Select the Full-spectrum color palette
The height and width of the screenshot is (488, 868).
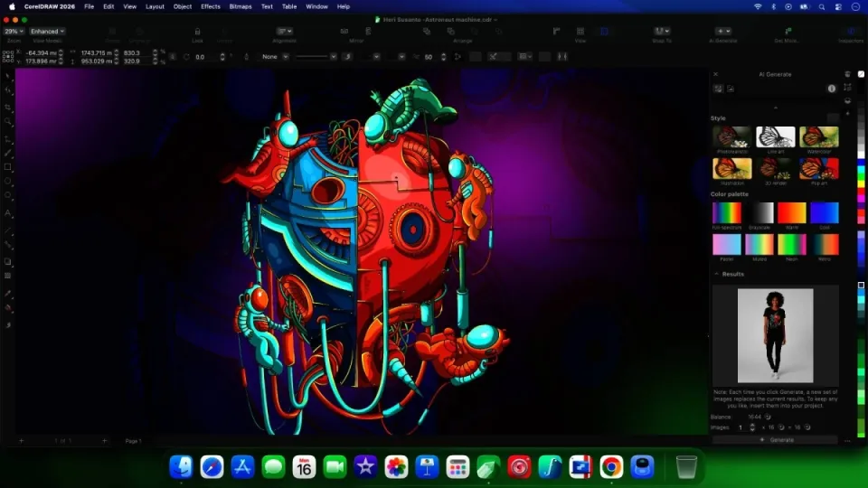click(x=727, y=212)
